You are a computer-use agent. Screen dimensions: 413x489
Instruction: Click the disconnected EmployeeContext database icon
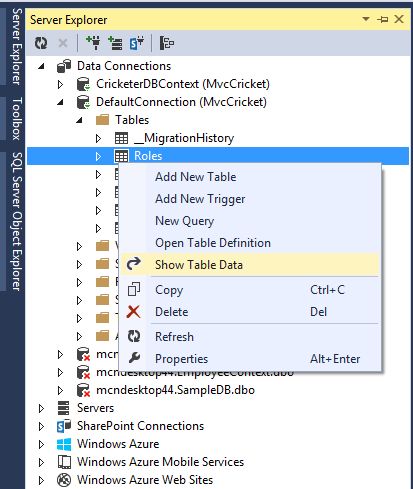[83, 372]
